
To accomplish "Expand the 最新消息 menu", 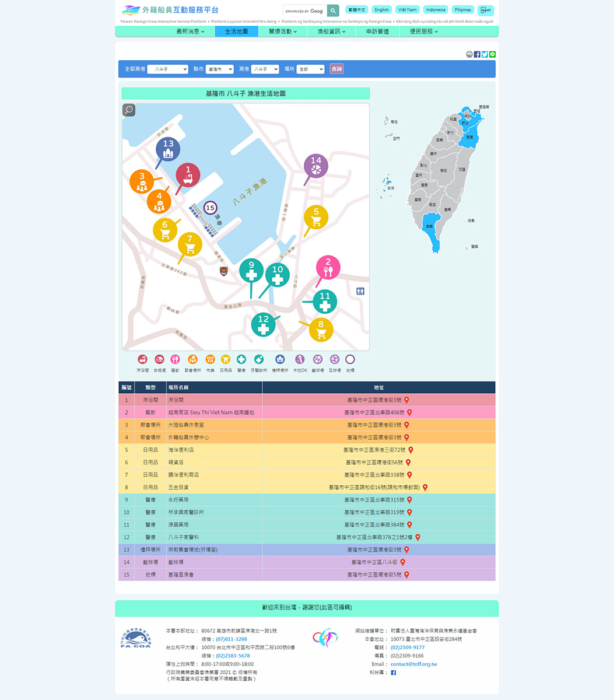I will pos(190,32).
